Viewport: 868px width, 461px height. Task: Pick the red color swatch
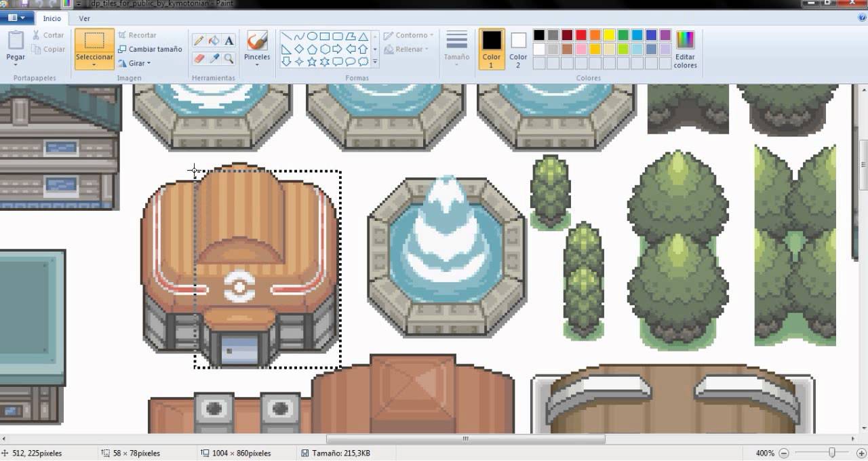[x=581, y=35]
